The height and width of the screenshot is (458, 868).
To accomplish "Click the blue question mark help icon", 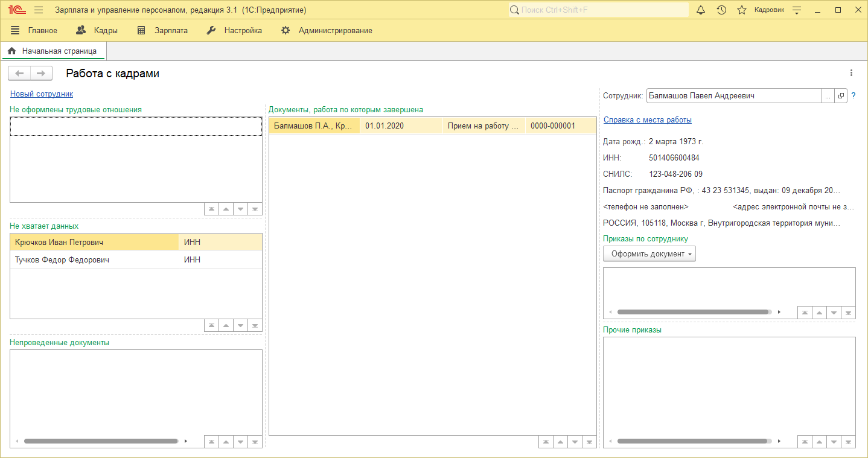I will tap(854, 96).
